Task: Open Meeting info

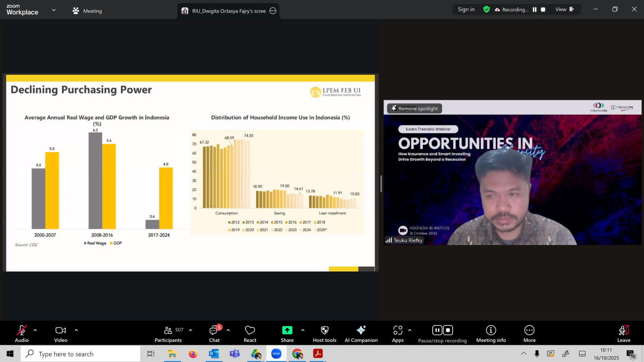Action: 491,333
